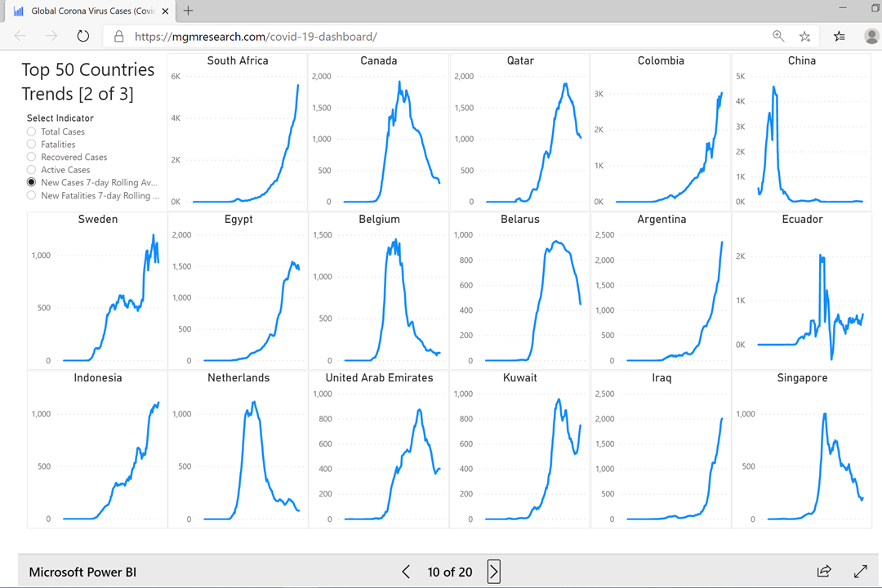Open the South Africa trend chart
The width and height of the screenshot is (882, 588).
coord(238,131)
